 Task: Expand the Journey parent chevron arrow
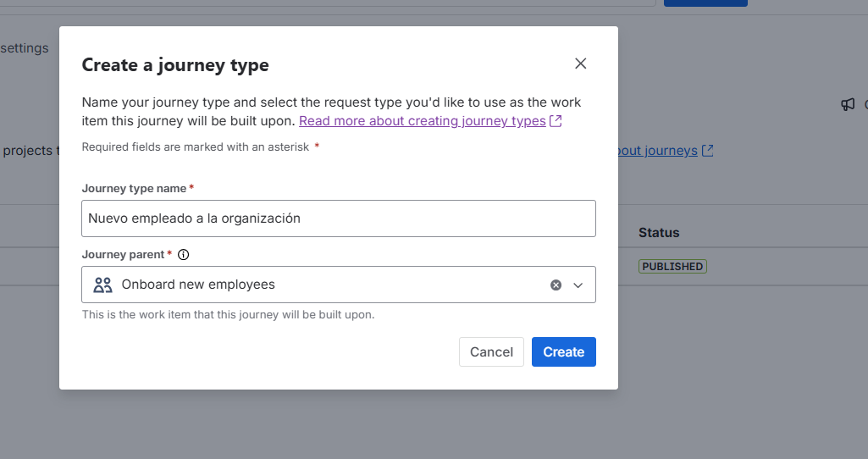(x=578, y=285)
